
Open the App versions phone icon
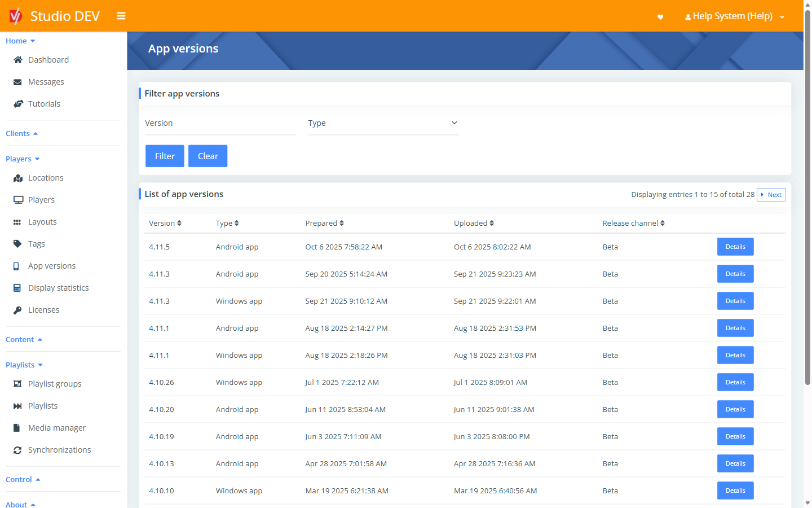coord(16,266)
